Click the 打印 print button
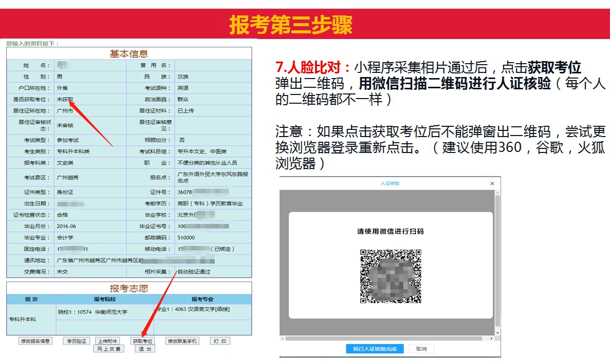 coord(220,341)
